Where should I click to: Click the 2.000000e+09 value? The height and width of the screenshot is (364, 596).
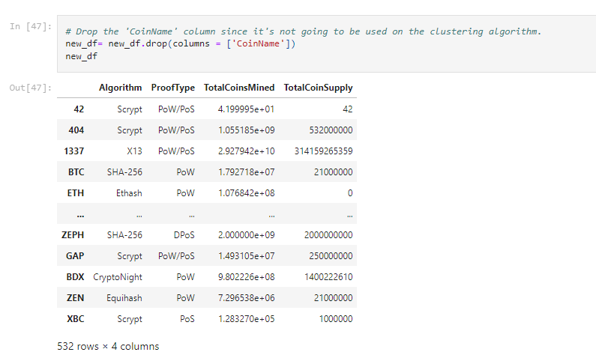click(x=247, y=235)
